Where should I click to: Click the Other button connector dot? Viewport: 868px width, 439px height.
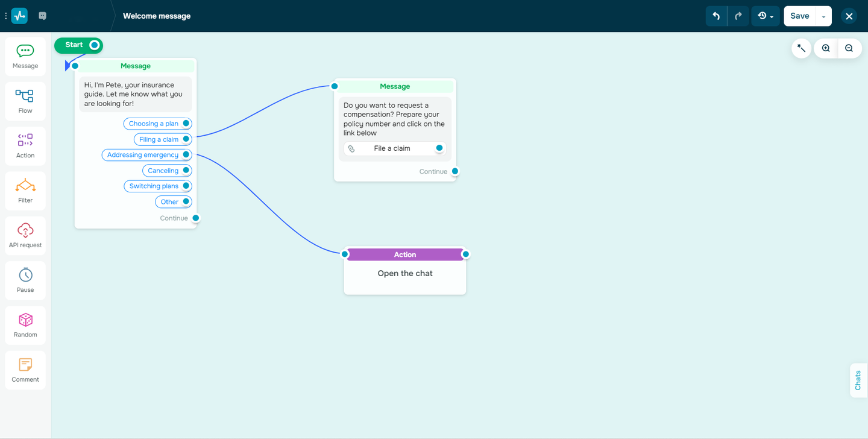186,202
